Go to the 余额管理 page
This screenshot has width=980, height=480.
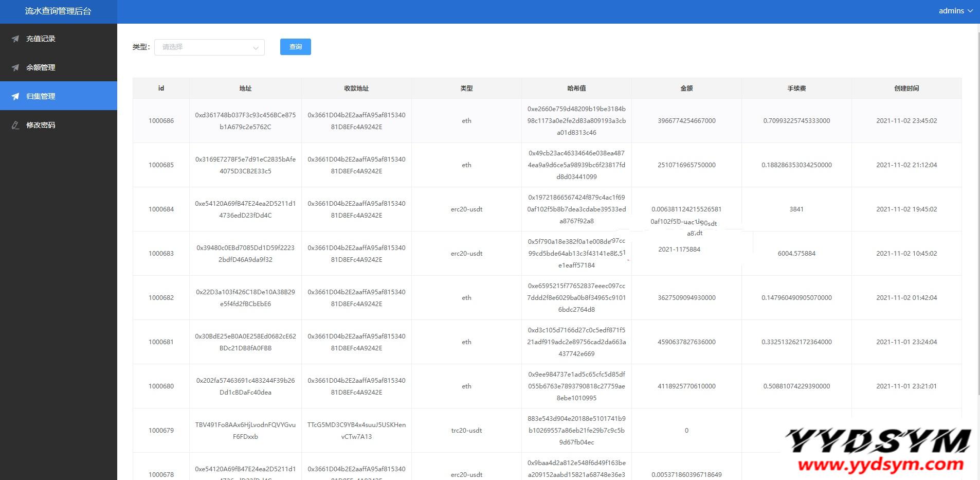(x=41, y=67)
